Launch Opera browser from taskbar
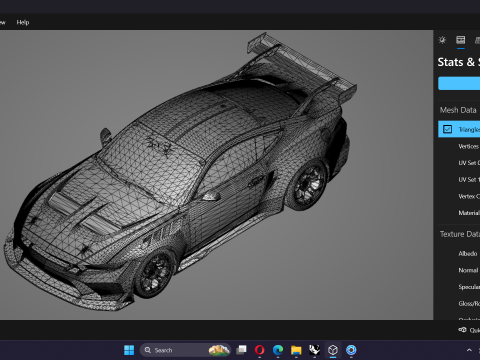480x360 pixels. pos(260,350)
